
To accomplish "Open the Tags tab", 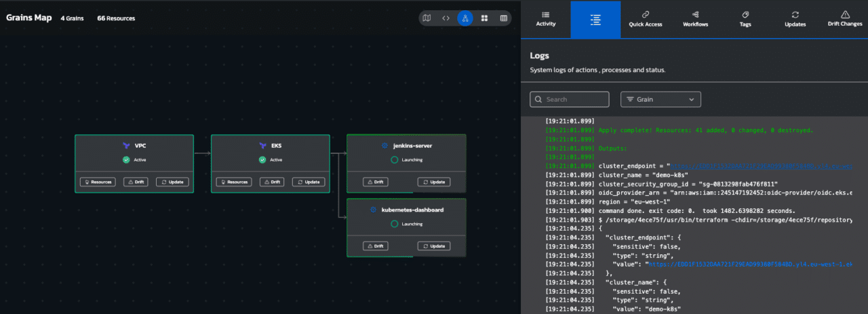I will coord(745,19).
